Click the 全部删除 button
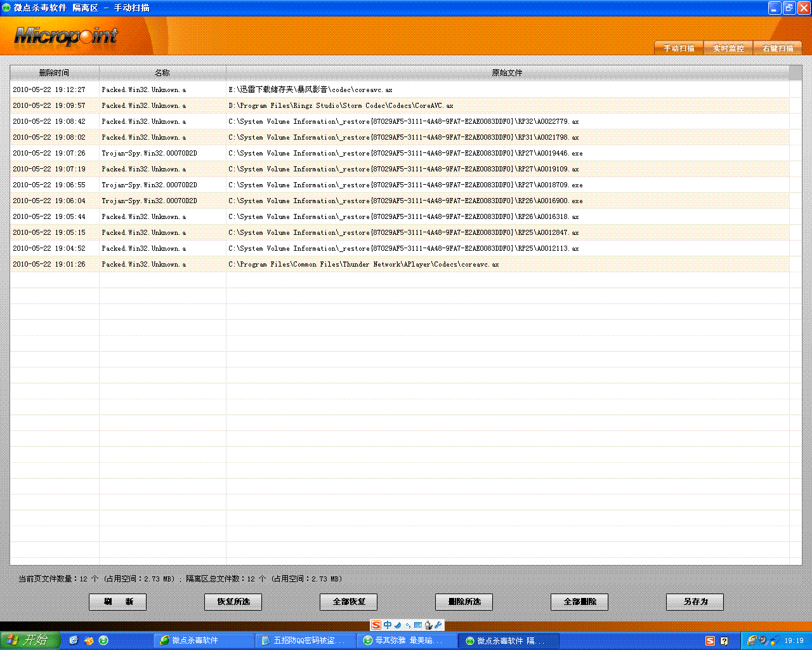Screen dimensions: 812x650 579,602
